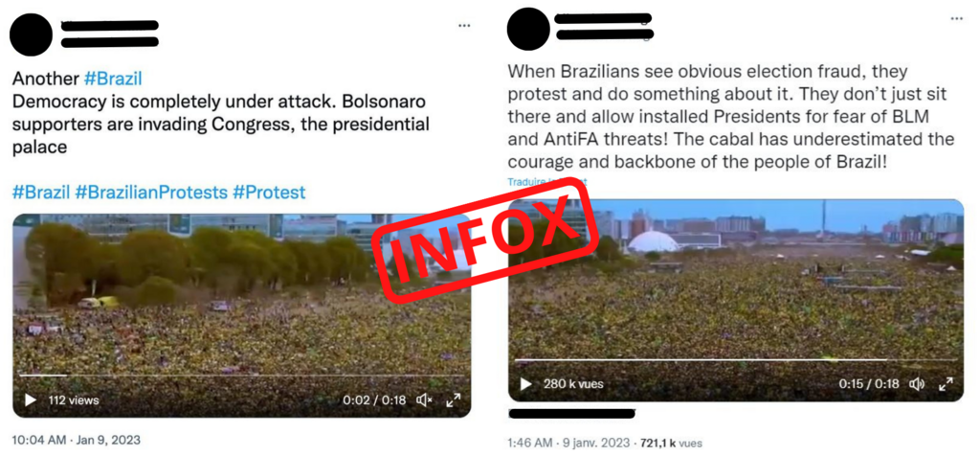The image size is (980, 456).
Task: Seek along the right video's progress bar
Action: [x=736, y=359]
